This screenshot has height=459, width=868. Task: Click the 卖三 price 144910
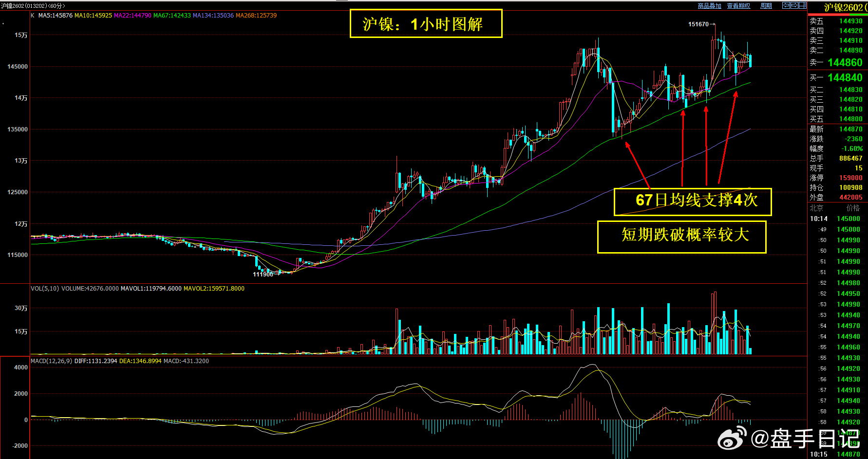(851, 40)
